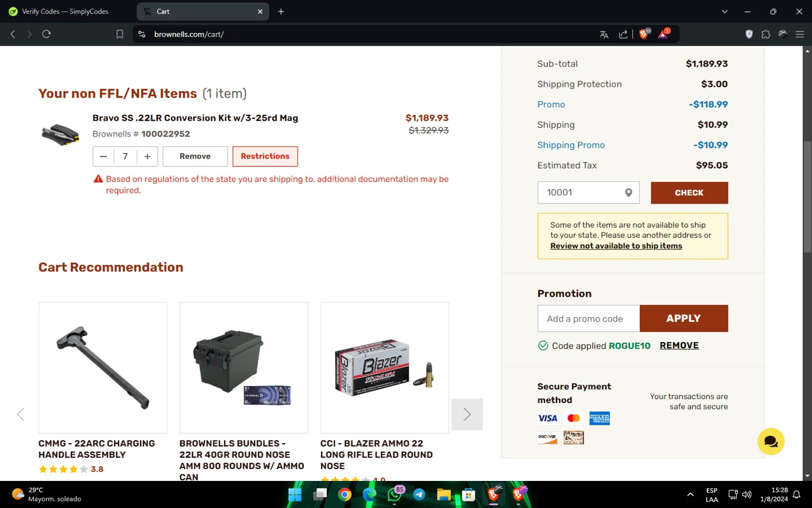The image size is (812, 508).
Task: Show next cart recommendations
Action: (x=467, y=414)
